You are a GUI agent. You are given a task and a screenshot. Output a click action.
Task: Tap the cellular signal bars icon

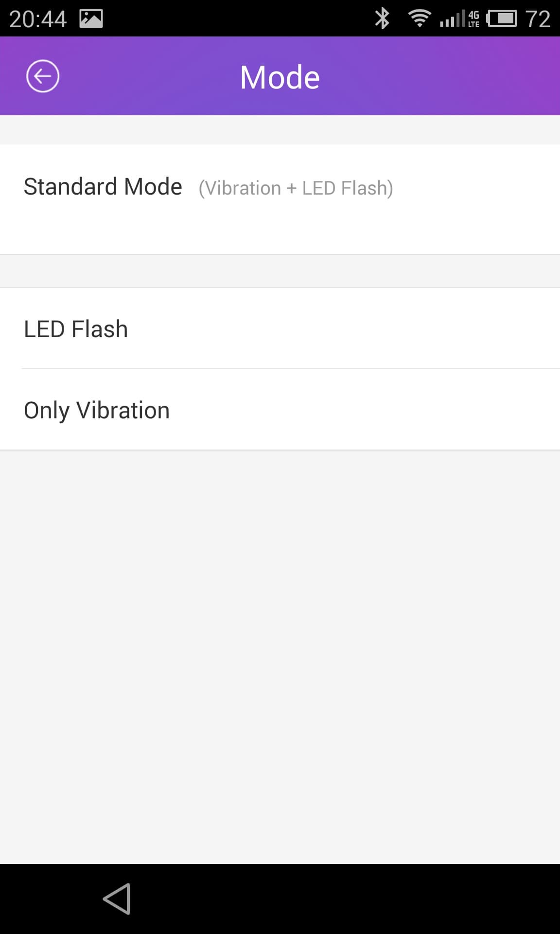point(452,19)
